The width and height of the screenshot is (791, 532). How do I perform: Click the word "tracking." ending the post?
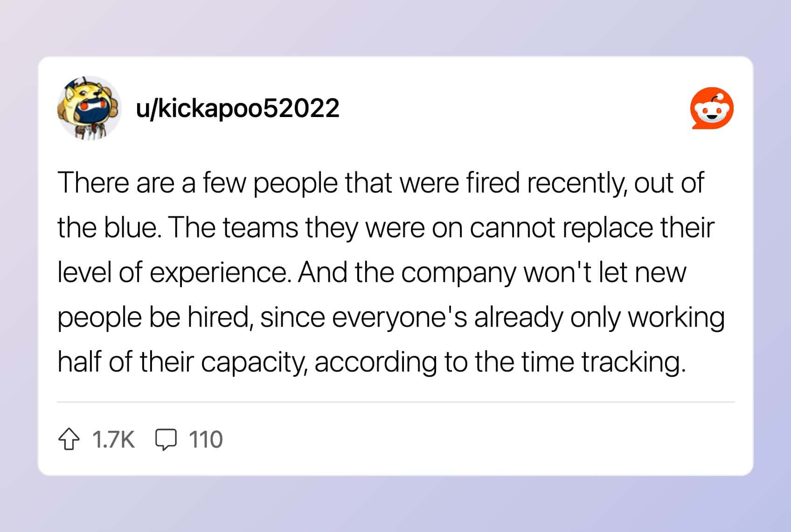coord(634,362)
